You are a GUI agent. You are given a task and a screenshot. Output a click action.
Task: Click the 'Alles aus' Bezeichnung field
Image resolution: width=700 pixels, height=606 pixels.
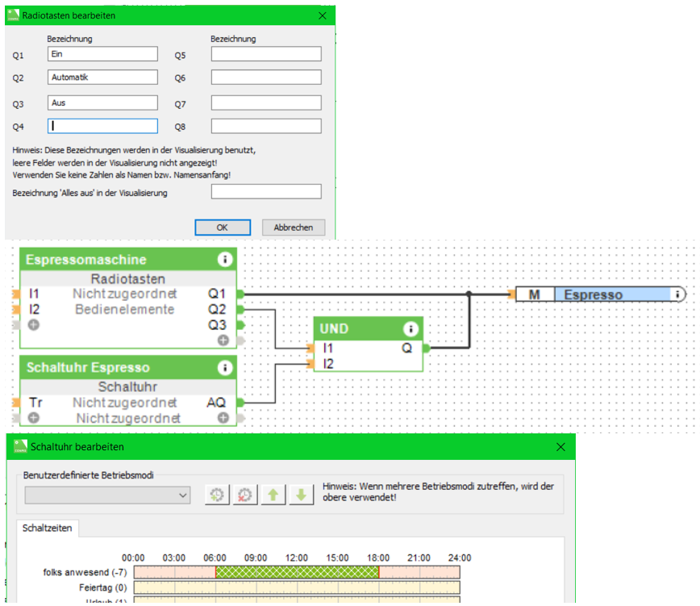266,192
